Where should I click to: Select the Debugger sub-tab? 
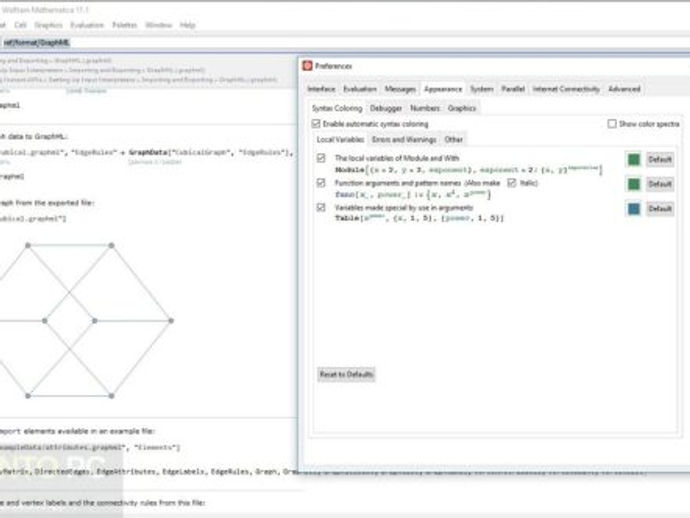pyautogui.click(x=386, y=108)
